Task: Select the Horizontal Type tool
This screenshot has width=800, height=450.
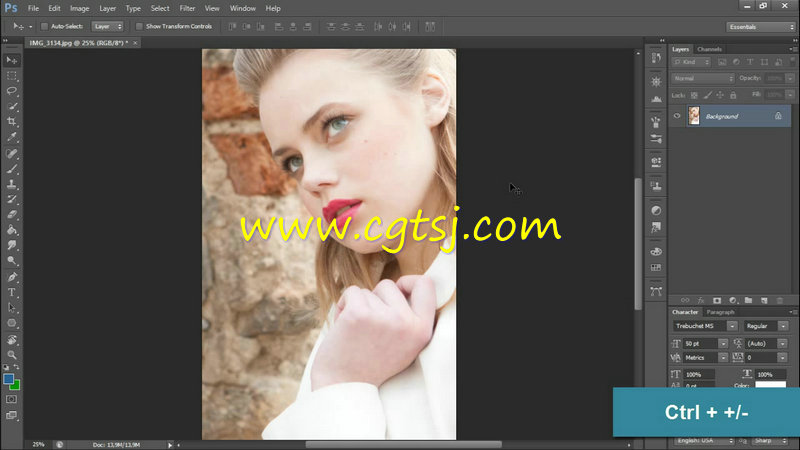Action: click(12, 292)
